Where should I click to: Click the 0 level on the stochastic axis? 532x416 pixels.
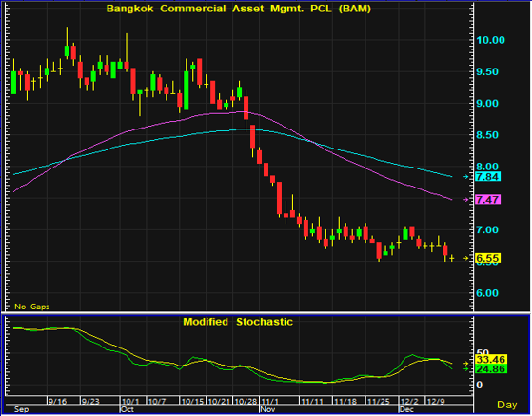[x=479, y=385]
